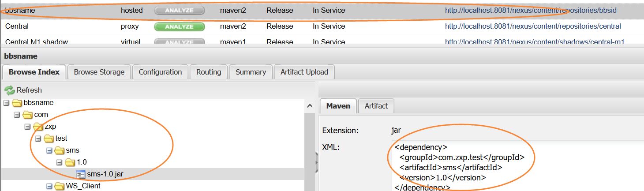644x191 pixels.
Task: Open the repositories/central URL link
Action: pos(533,26)
